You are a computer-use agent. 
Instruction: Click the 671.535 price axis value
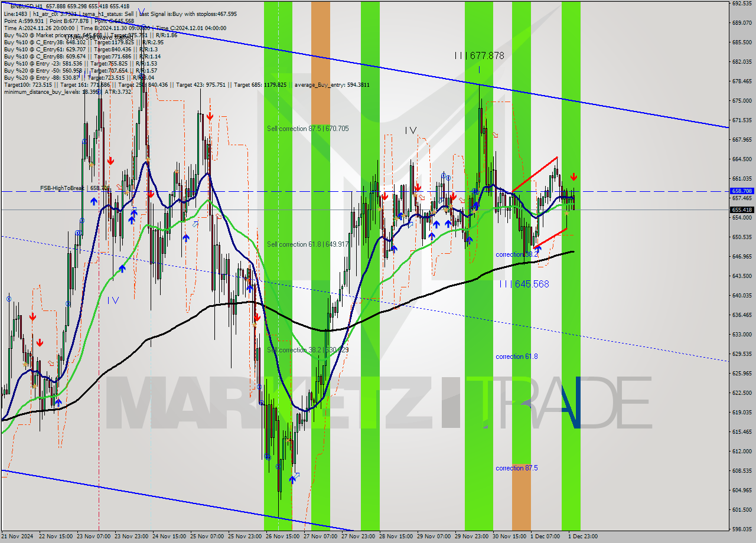[742, 120]
